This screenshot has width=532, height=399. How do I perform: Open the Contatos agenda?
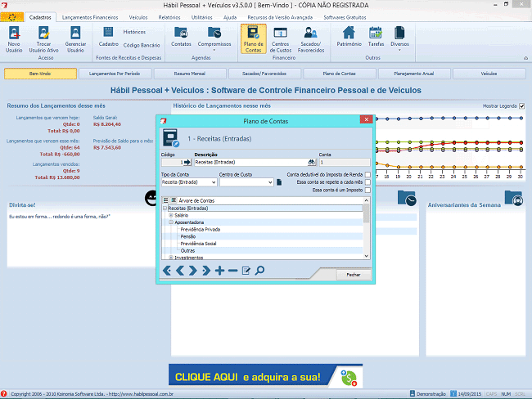coord(181,36)
